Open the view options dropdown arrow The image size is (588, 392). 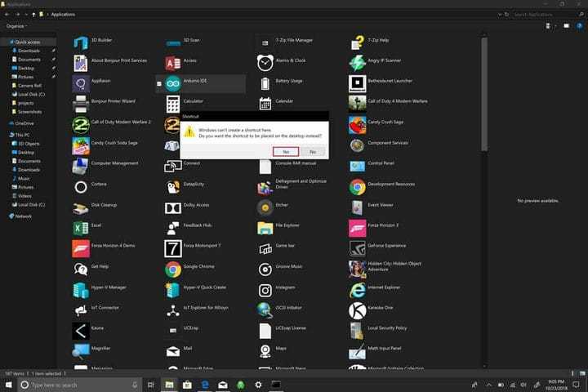point(555,26)
